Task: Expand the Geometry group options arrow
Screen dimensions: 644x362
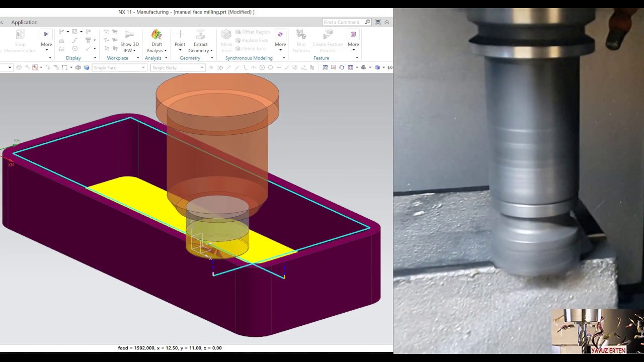Action: point(212,58)
